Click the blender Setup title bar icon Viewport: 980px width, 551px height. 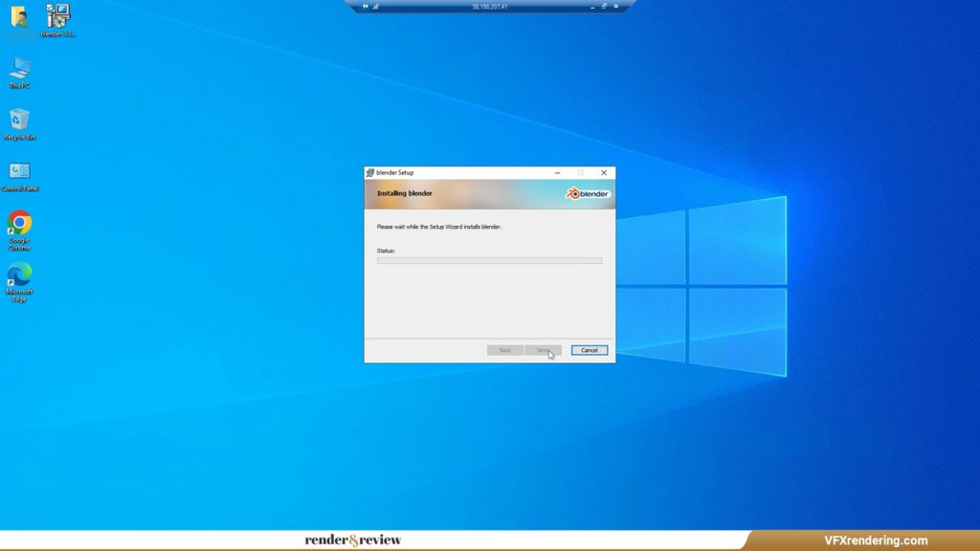pyautogui.click(x=370, y=172)
